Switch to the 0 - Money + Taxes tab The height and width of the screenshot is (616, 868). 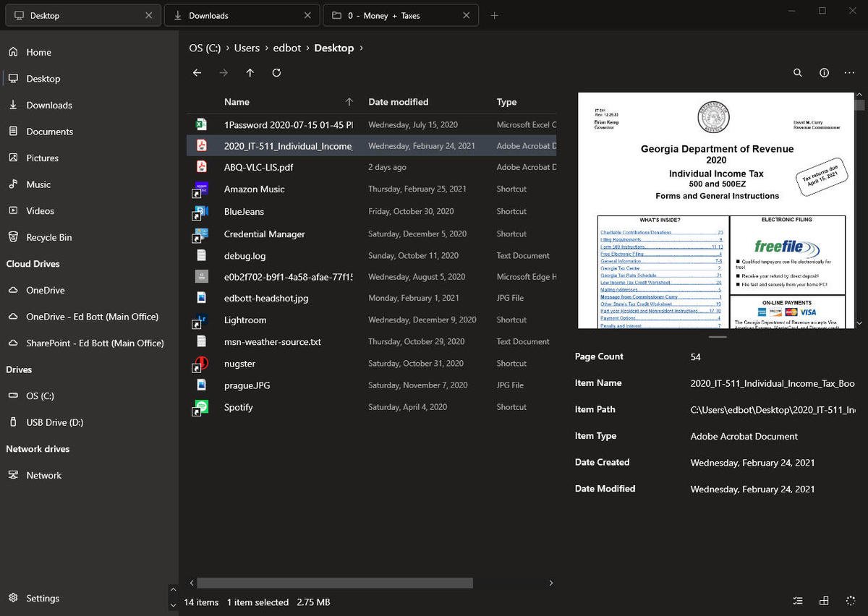coord(393,15)
